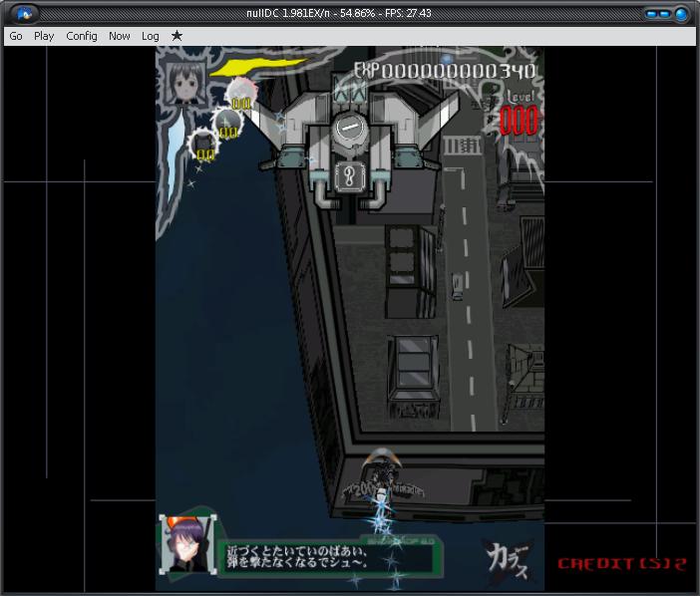The width and height of the screenshot is (700, 596).
Task: Open the Play menu
Action: pos(44,36)
